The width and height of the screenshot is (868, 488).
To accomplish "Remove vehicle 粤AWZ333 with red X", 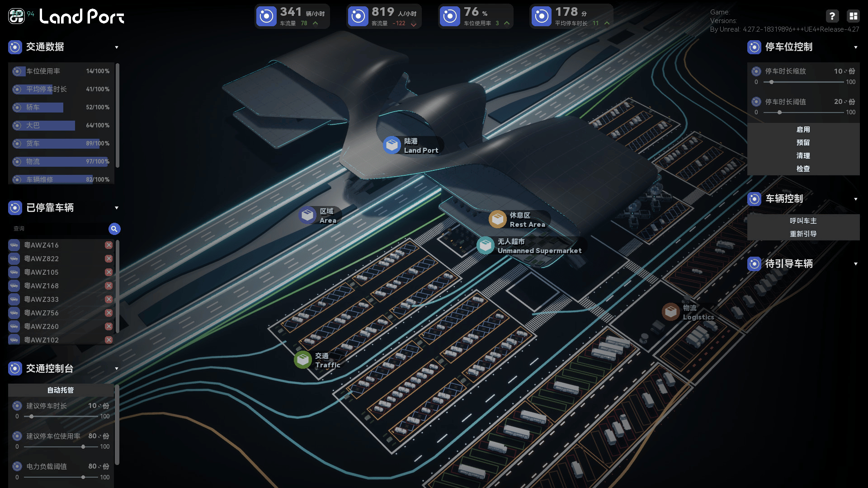I will 108,299.
